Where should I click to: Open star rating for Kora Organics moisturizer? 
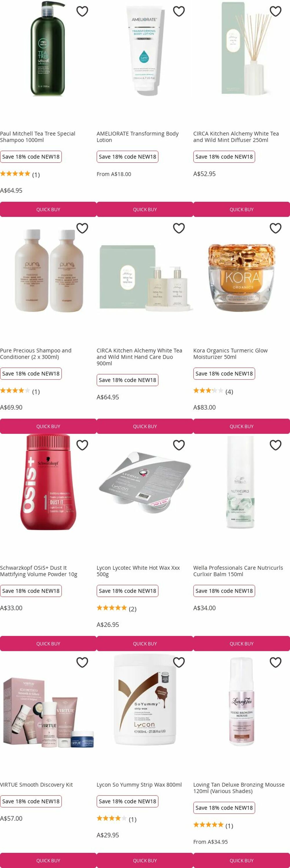tap(213, 391)
